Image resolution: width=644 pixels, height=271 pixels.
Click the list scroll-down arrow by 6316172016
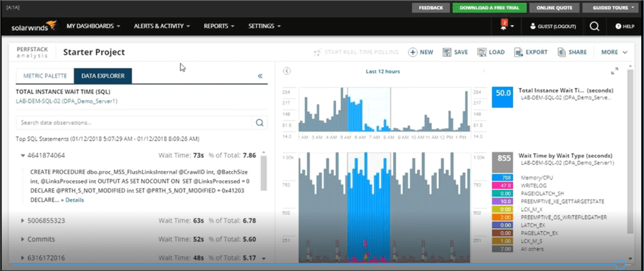click(263, 258)
